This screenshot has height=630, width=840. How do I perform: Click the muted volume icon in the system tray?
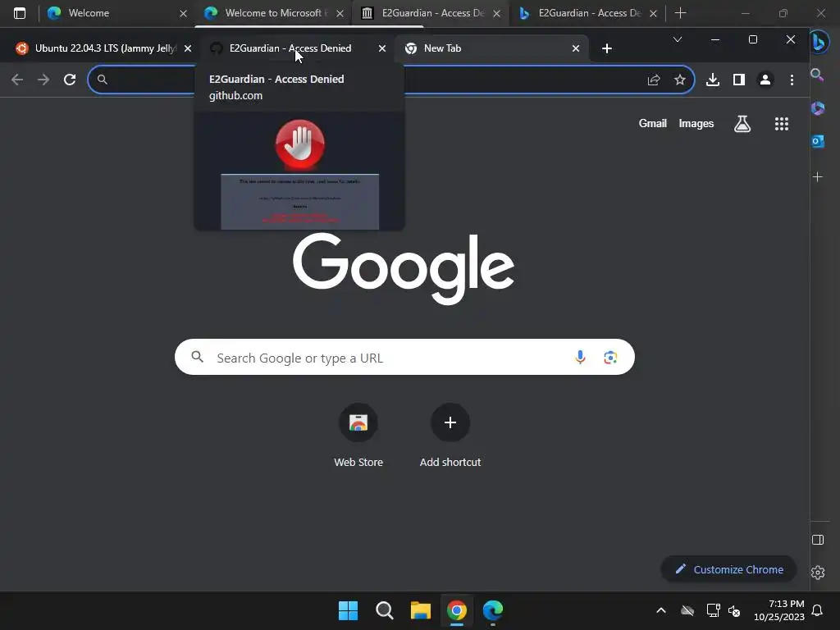pos(734,610)
